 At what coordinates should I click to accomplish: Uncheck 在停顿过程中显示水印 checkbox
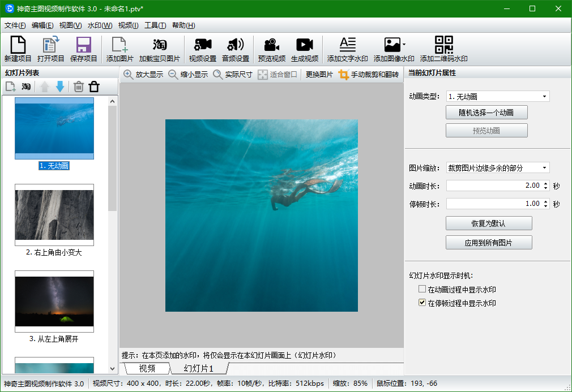[422, 303]
